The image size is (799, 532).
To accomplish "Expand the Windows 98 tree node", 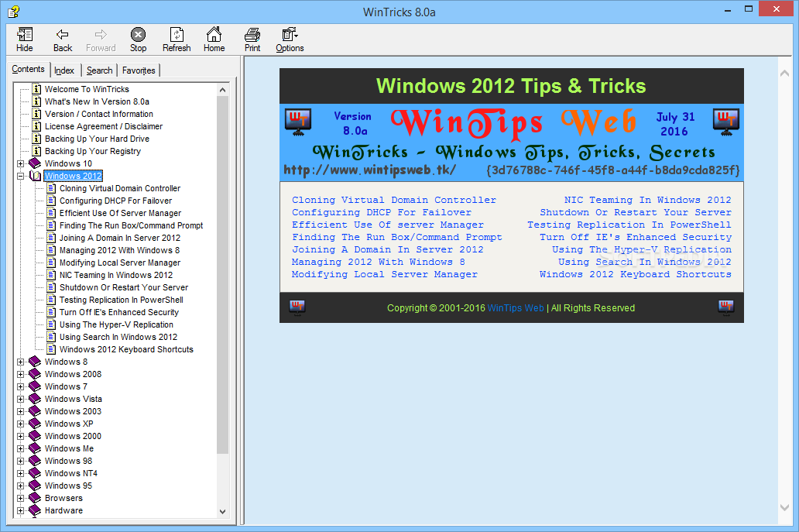I will [x=20, y=461].
